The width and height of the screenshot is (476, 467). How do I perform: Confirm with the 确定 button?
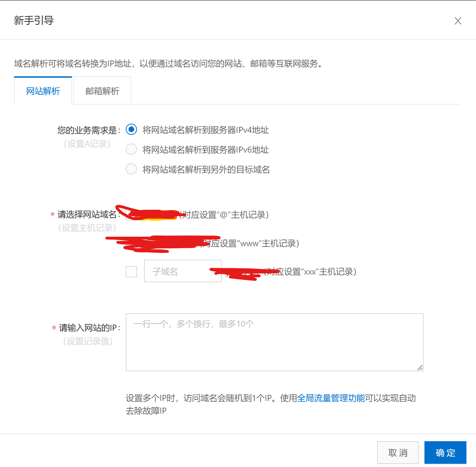pos(445,453)
